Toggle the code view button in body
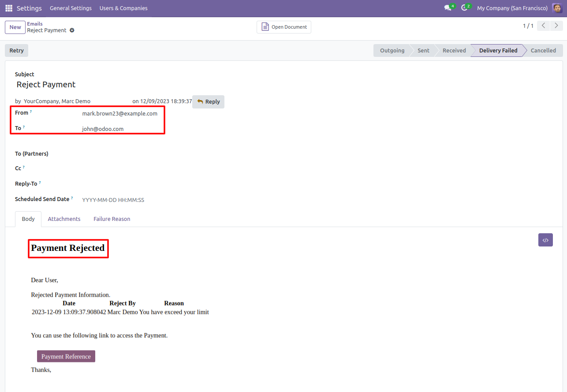Viewport: 567px width, 392px height. (545, 240)
